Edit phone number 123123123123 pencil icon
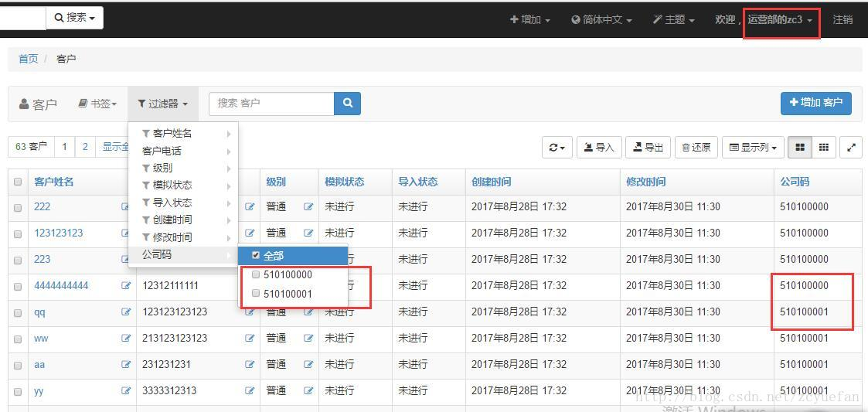The height and width of the screenshot is (412, 868). (250, 312)
